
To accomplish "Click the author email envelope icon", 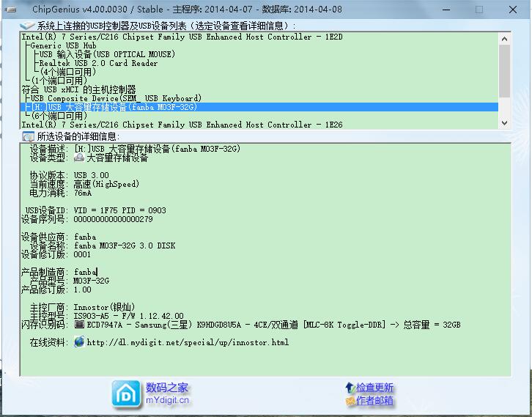I will coord(350,401).
